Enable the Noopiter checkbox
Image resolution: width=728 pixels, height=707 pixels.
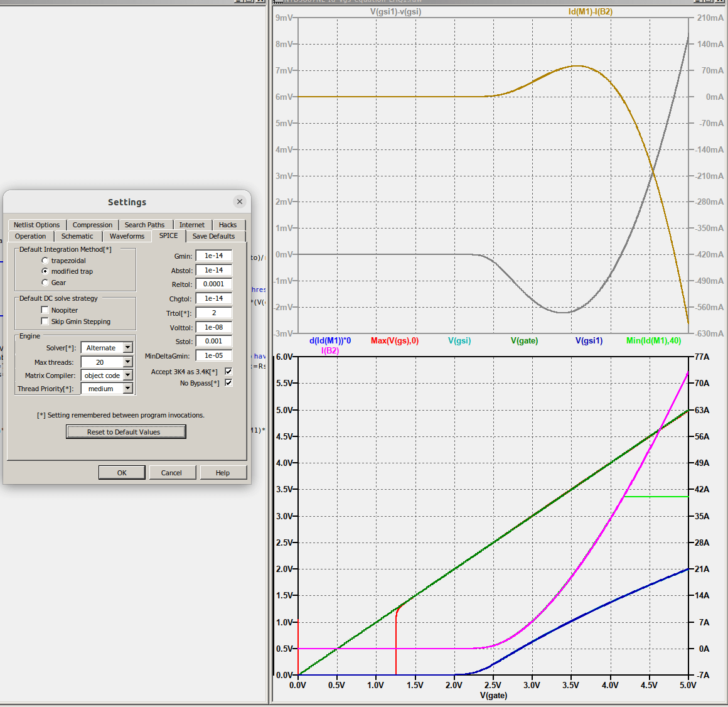45,310
